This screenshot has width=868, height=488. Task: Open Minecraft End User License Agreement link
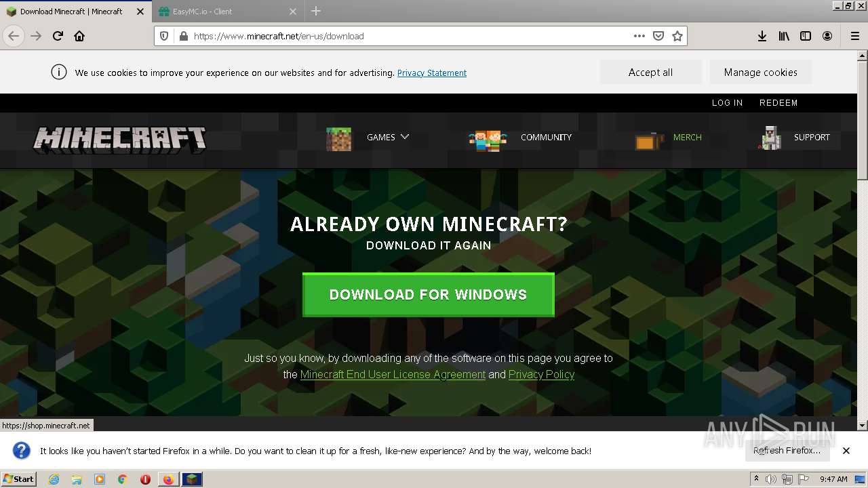(393, 374)
